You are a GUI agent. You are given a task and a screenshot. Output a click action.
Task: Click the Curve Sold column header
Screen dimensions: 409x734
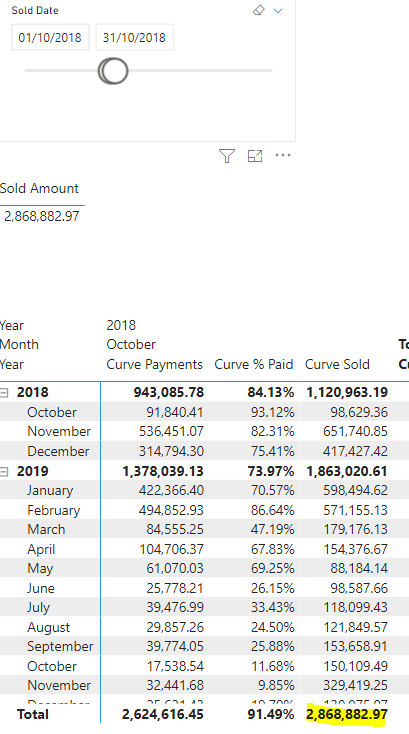point(337,364)
